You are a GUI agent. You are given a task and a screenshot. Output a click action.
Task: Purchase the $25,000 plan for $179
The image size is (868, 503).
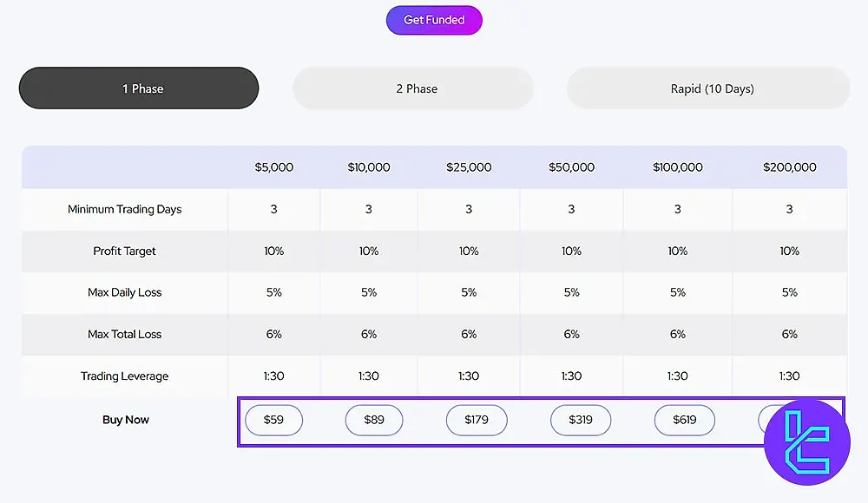point(476,420)
